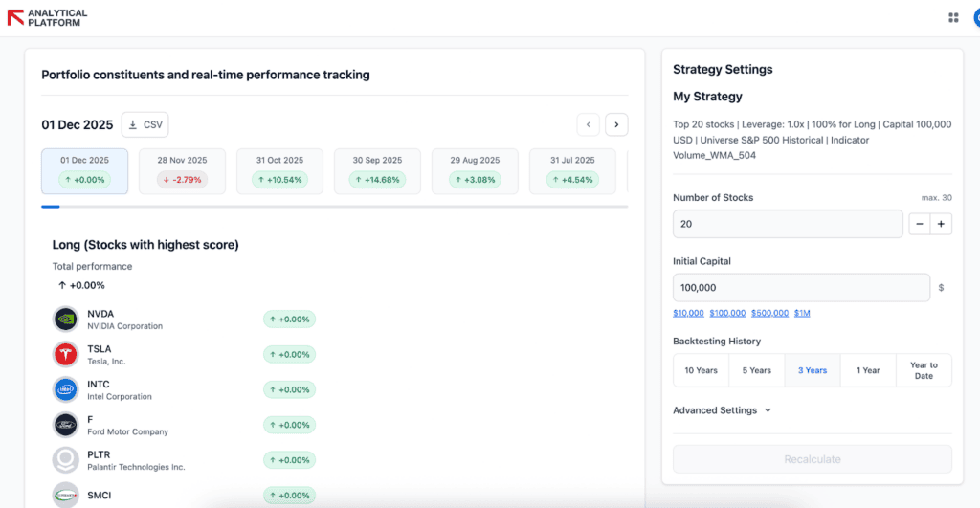Image resolution: width=980 pixels, height=508 pixels.
Task: Click the NVIDIA stock logo icon
Action: 65,320
